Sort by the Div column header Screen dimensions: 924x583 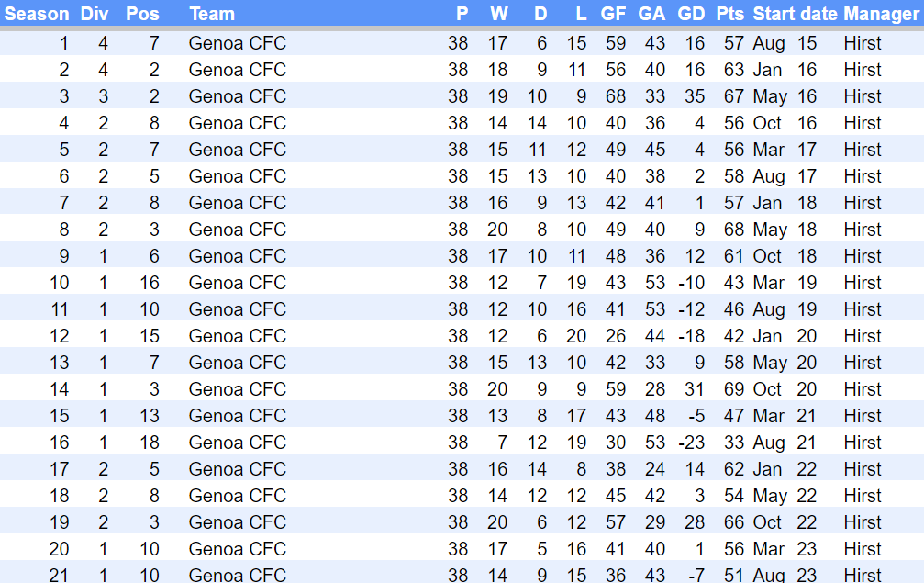[x=94, y=14]
